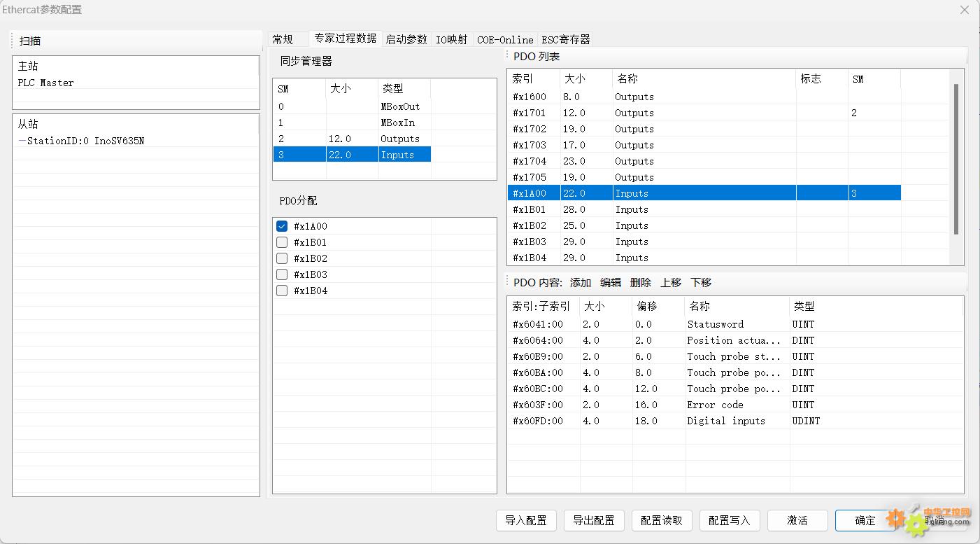
Task: Go to the 启动参数 tab
Action: [406, 39]
